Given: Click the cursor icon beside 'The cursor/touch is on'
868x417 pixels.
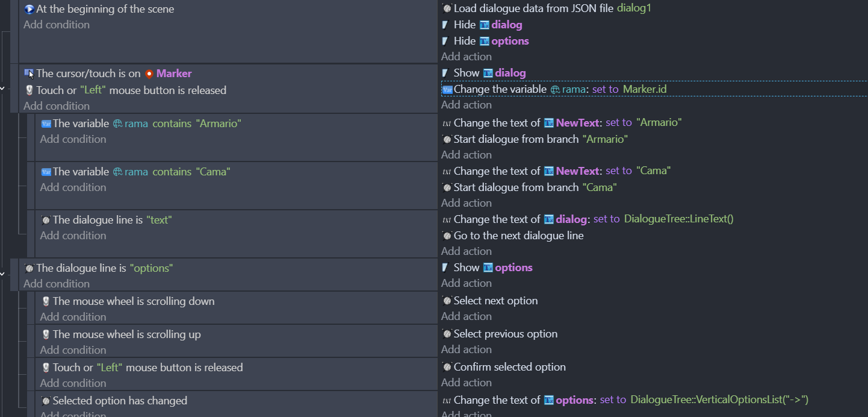Looking at the screenshot, I should 29,74.
